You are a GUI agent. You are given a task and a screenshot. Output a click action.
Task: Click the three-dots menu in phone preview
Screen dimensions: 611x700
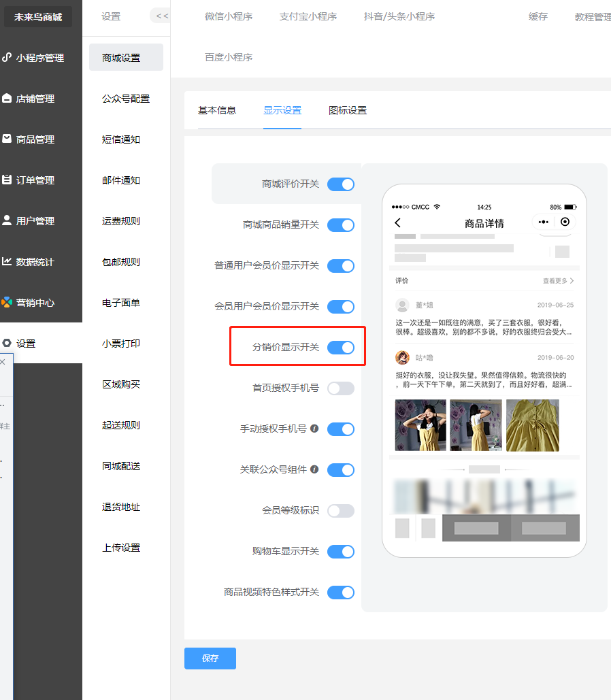coord(543,222)
